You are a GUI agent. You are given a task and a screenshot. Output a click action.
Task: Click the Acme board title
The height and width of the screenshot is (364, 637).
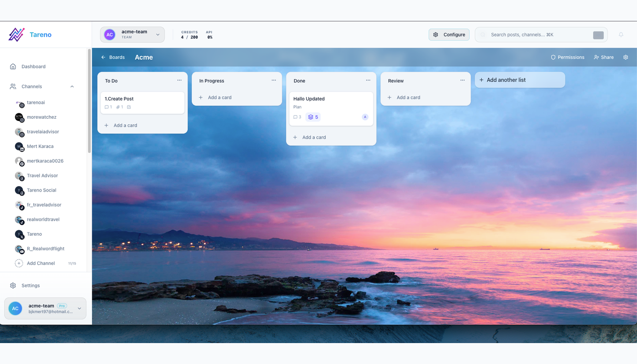click(144, 57)
